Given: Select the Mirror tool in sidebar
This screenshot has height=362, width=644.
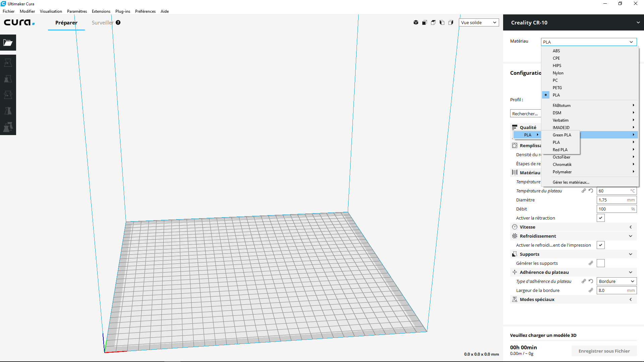Looking at the screenshot, I should [x=8, y=111].
